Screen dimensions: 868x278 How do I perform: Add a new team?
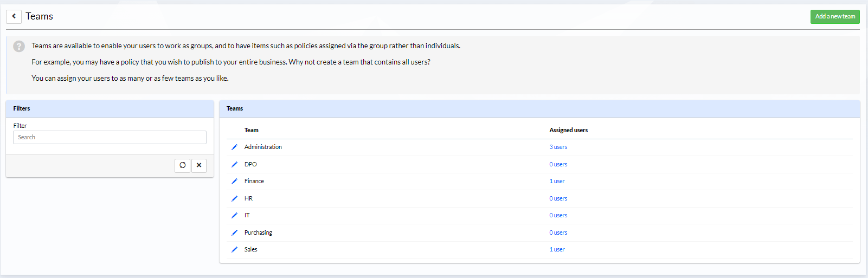(x=835, y=16)
